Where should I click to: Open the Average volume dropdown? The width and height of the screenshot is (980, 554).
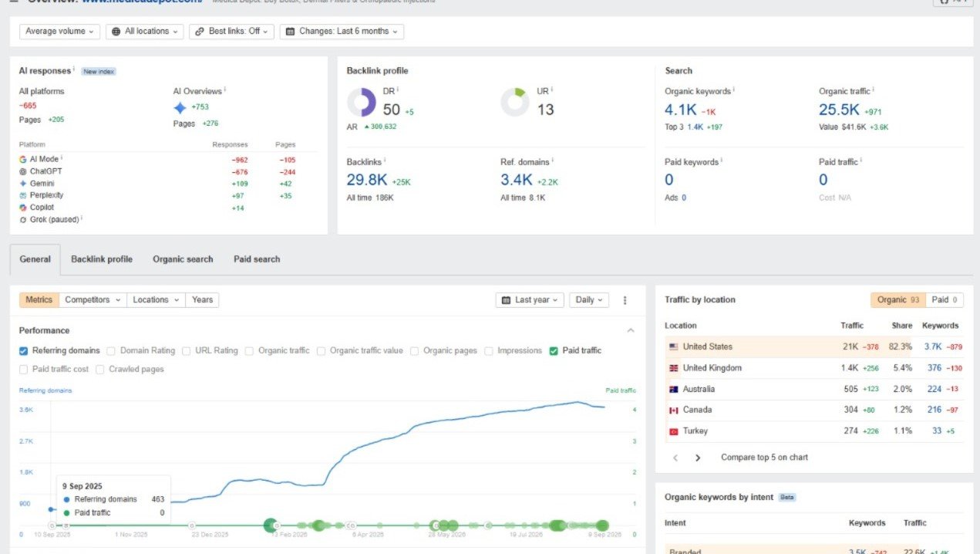coord(60,32)
